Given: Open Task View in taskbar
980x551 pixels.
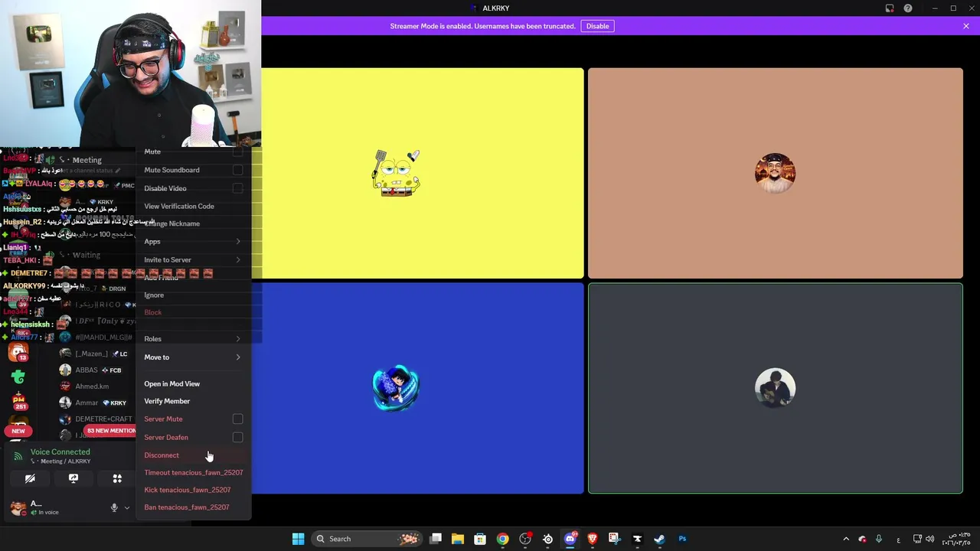Looking at the screenshot, I should (436, 539).
